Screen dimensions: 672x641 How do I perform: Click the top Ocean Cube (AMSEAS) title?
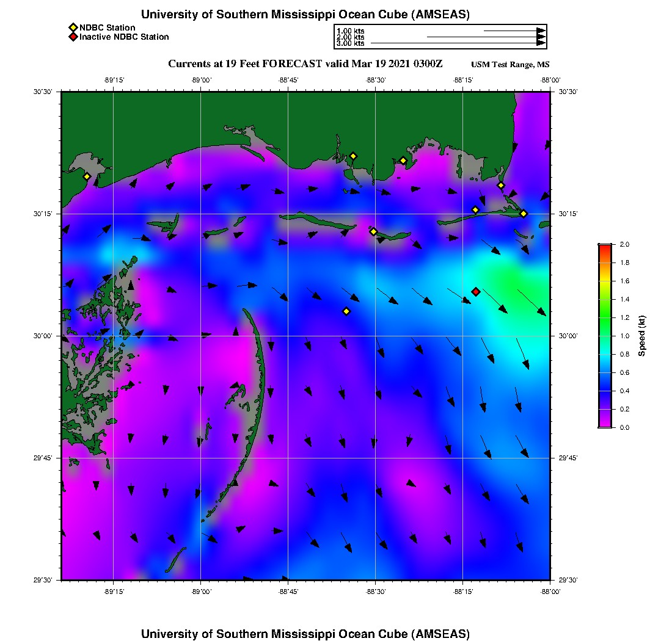coord(305,15)
